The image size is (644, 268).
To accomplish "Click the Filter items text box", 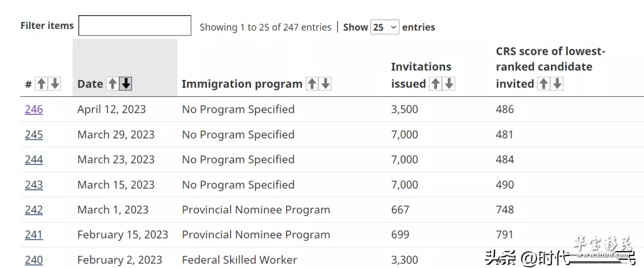I will click(x=135, y=26).
